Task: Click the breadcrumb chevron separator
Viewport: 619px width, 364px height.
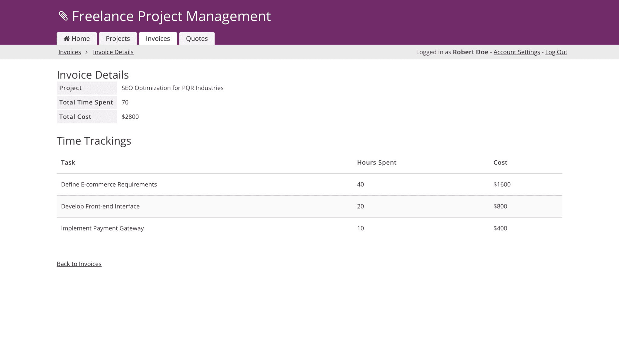Action: point(87,52)
